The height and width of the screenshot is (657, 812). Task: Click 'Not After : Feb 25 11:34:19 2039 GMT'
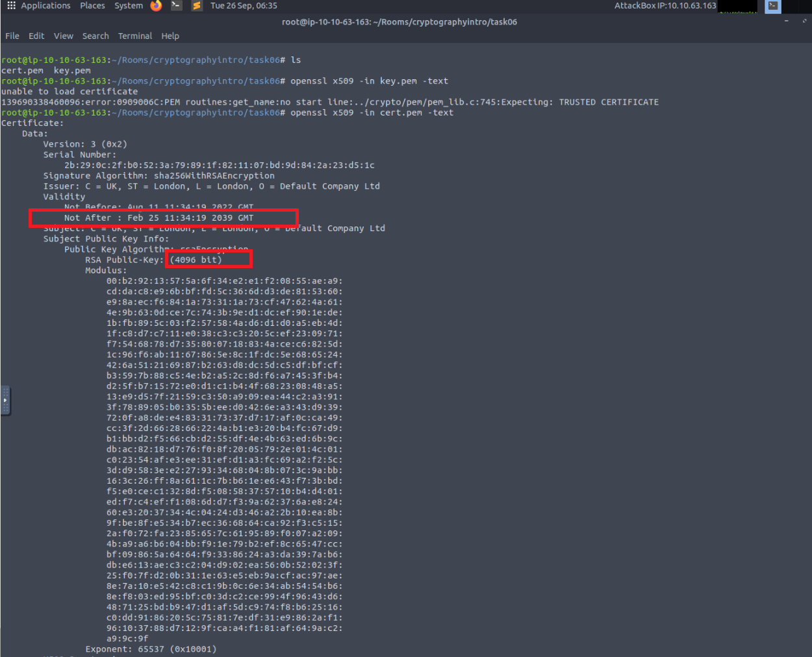pyautogui.click(x=159, y=217)
